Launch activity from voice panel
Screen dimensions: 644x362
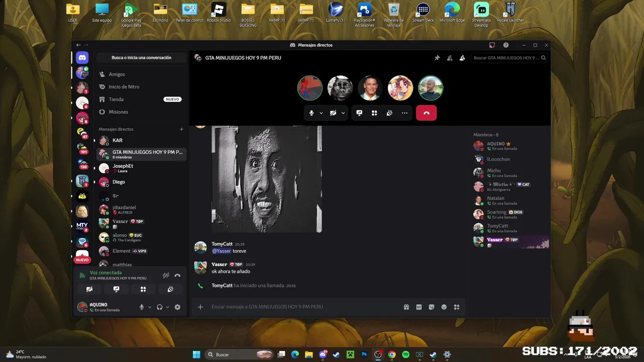coord(143,289)
